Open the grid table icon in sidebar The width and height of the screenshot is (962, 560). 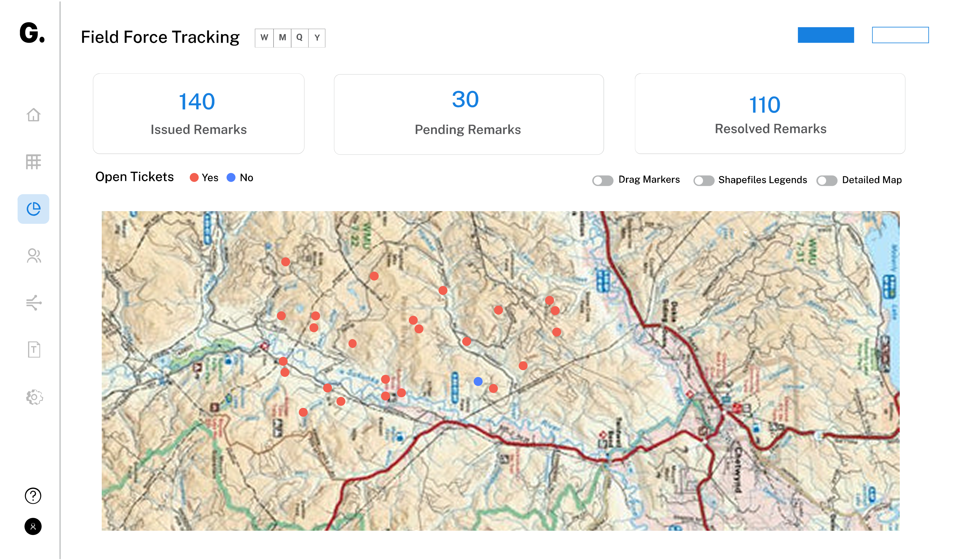(34, 162)
